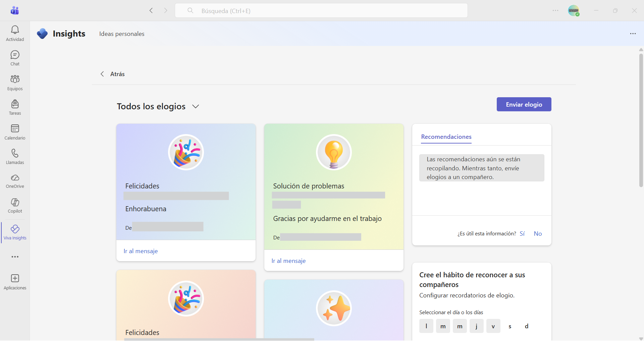The image size is (644, 341).
Task: Open Insights header more options ellipsis
Action: click(x=633, y=34)
